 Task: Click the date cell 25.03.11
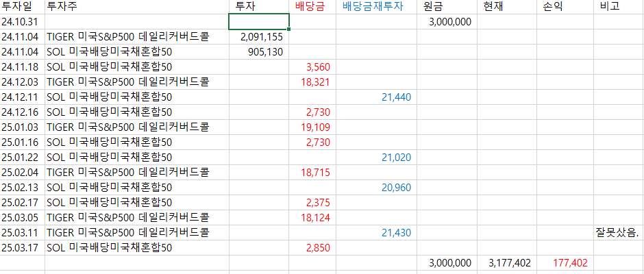[22, 232]
